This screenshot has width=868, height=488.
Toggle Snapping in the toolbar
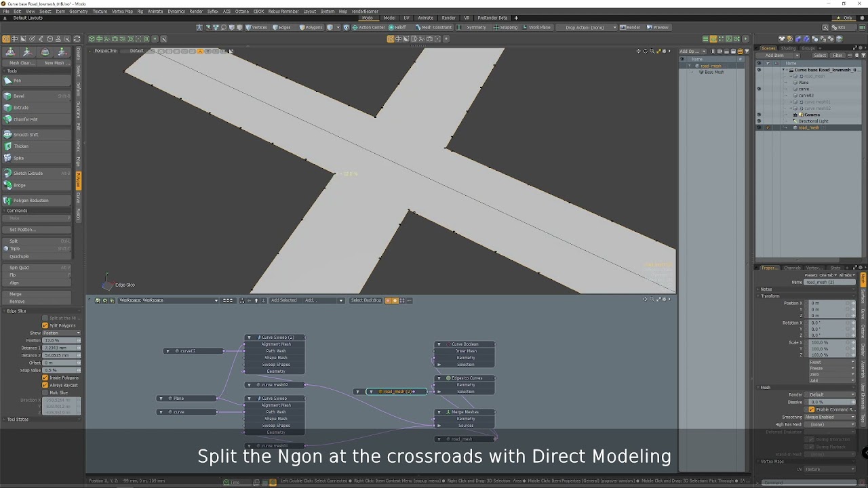tap(506, 27)
